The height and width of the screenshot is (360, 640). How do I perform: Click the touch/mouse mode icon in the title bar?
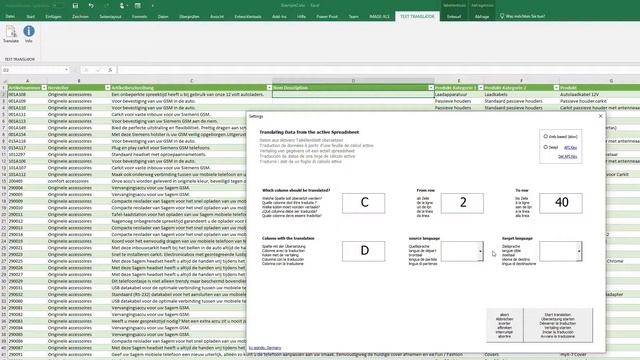[x=122, y=6]
